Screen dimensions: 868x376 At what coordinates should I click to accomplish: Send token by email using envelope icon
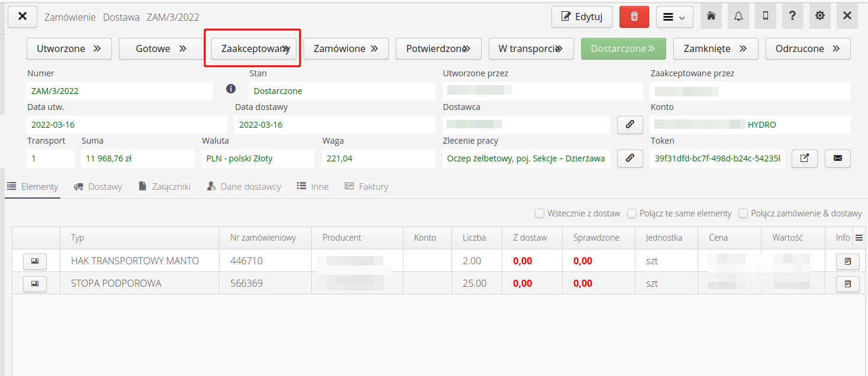pyautogui.click(x=837, y=158)
